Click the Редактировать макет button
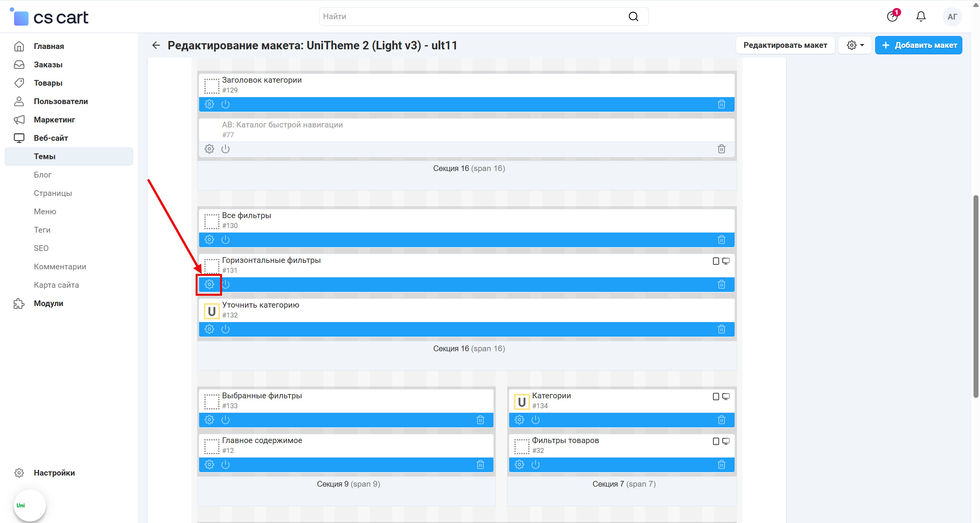Viewport: 980px width, 523px height. 785,45
